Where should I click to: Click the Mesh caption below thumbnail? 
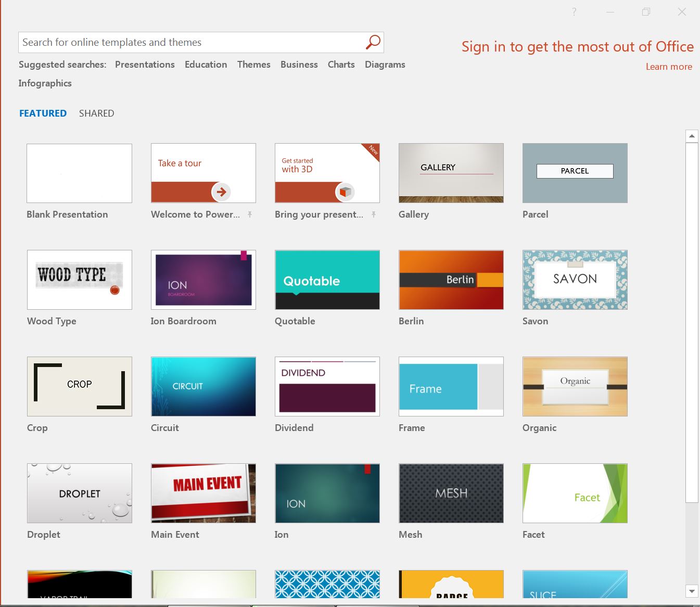(410, 535)
